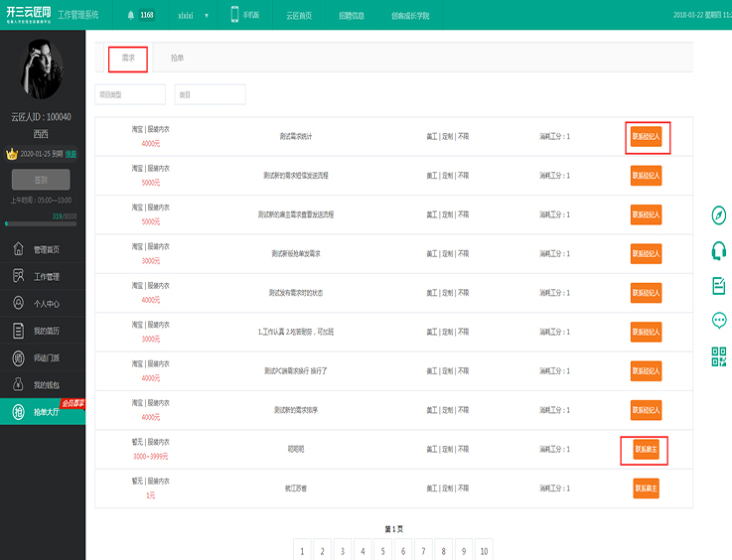Click the price text 3000~3999元

(150, 457)
